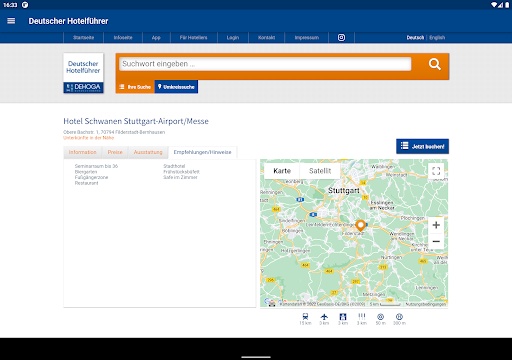
Task: Click the airport distance airplane icon
Action: coord(324,317)
